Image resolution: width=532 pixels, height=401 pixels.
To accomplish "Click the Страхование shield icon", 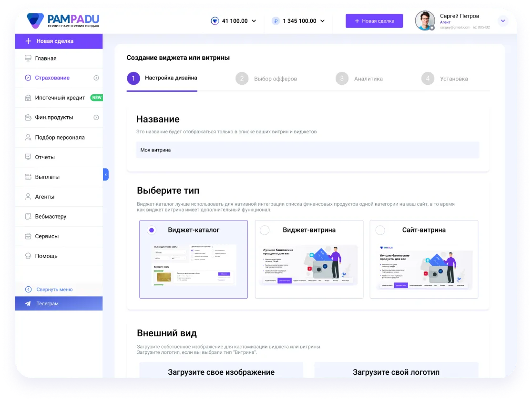I will tap(28, 78).
